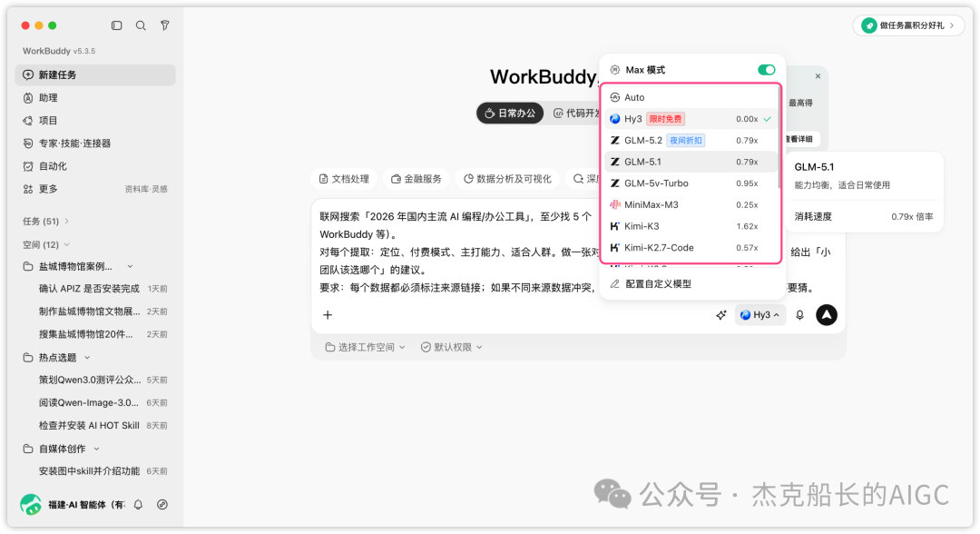Click the sparkle prompt-enhance icon

point(720,315)
